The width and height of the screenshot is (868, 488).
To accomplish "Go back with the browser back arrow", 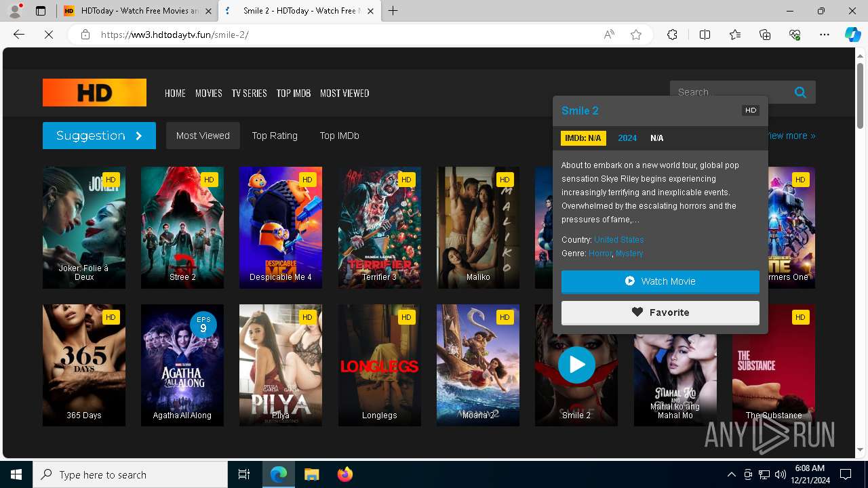I will click(x=19, y=35).
